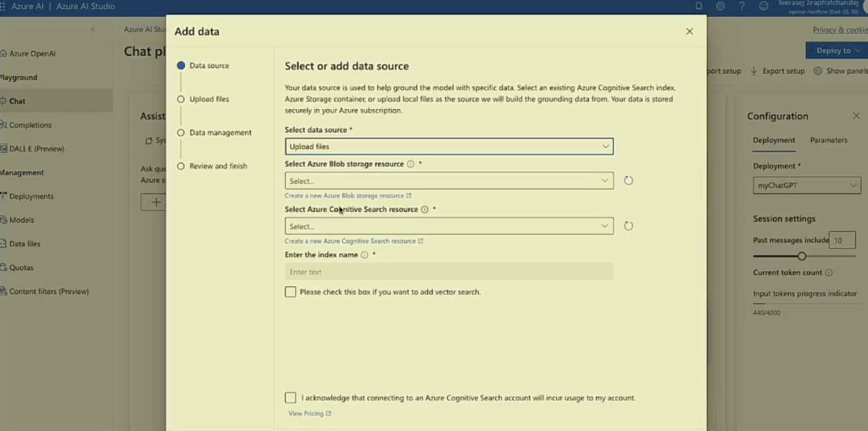Open the notifications bell icon

(698, 6)
